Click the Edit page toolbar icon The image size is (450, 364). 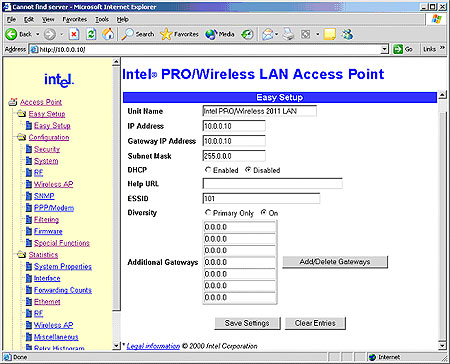tap(306, 34)
